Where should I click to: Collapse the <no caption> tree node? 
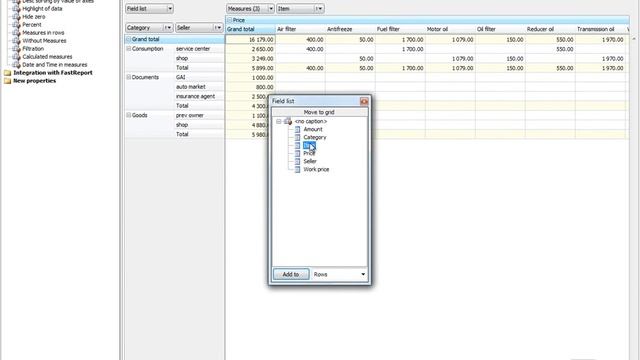coord(279,122)
